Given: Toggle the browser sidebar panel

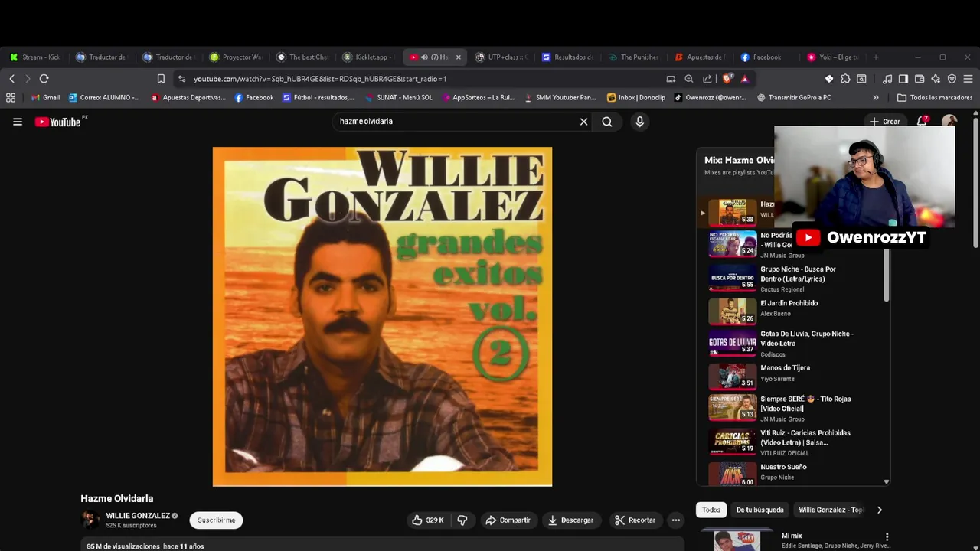Looking at the screenshot, I should [x=903, y=79].
